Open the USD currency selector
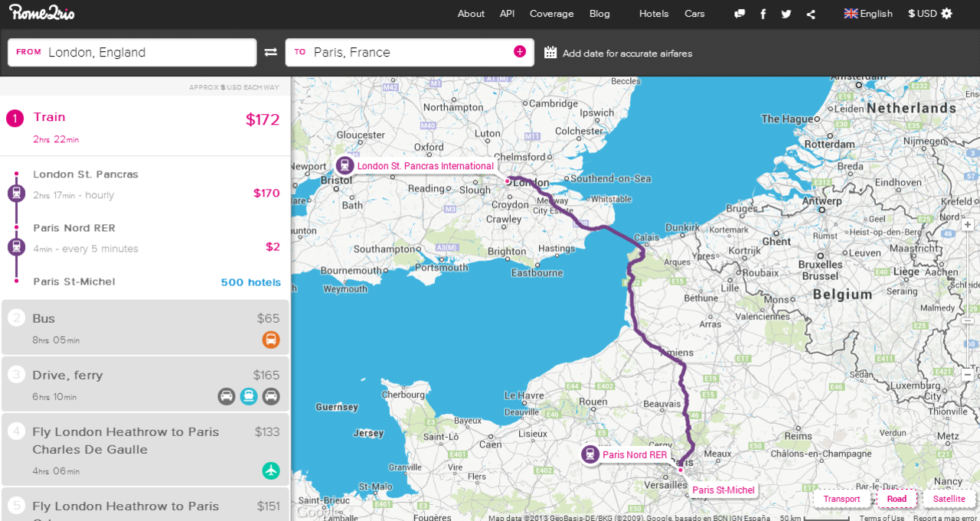980x521 pixels. [923, 13]
